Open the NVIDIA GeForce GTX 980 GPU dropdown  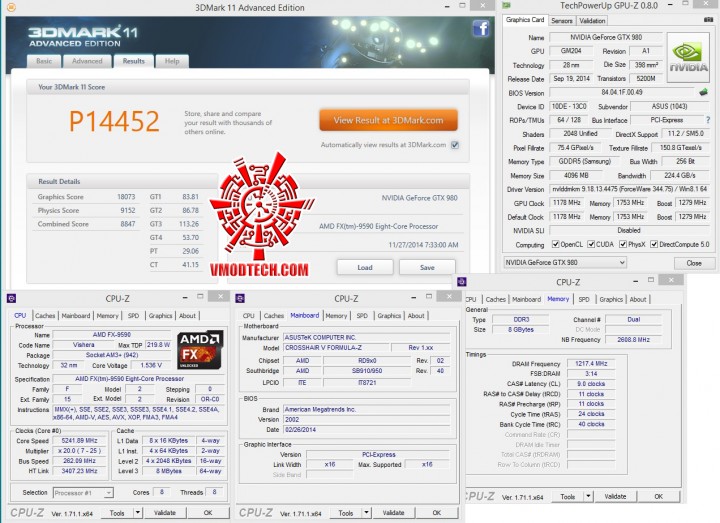pos(565,263)
